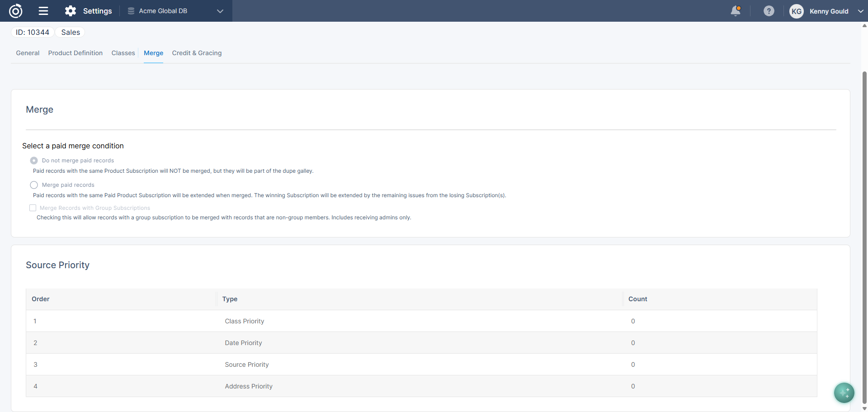Click the KG user avatar

[797, 11]
